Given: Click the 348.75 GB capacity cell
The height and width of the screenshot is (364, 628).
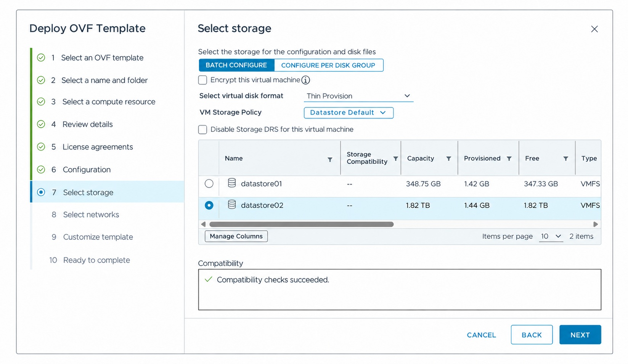Looking at the screenshot, I should click(423, 184).
